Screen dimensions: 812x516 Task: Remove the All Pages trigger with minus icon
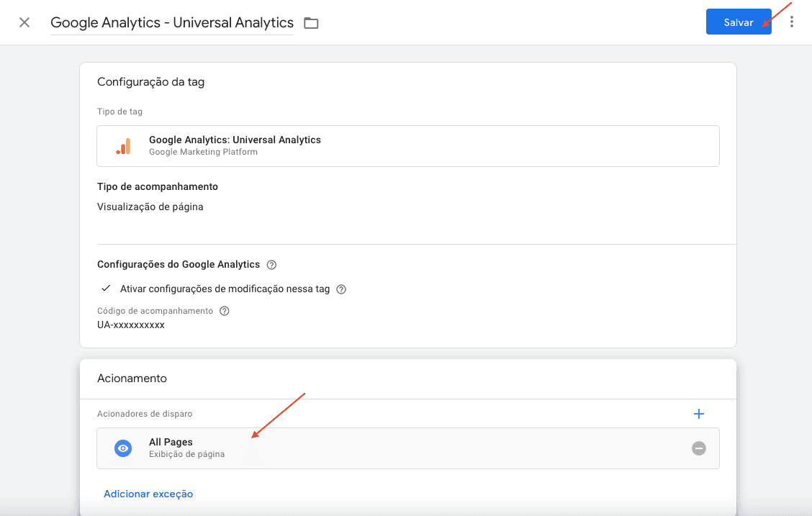click(698, 448)
